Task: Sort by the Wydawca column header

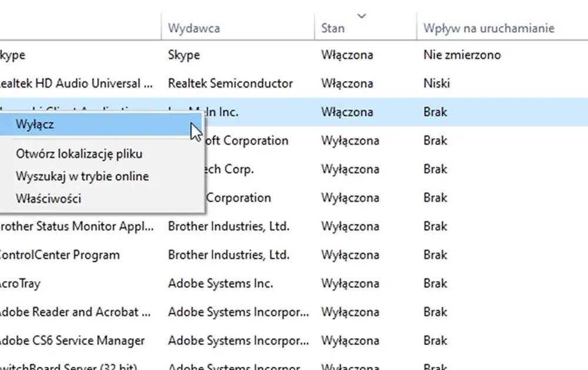Action: click(194, 28)
